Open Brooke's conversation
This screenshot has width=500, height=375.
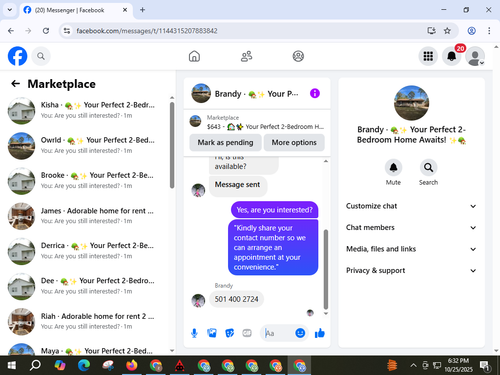(87, 181)
